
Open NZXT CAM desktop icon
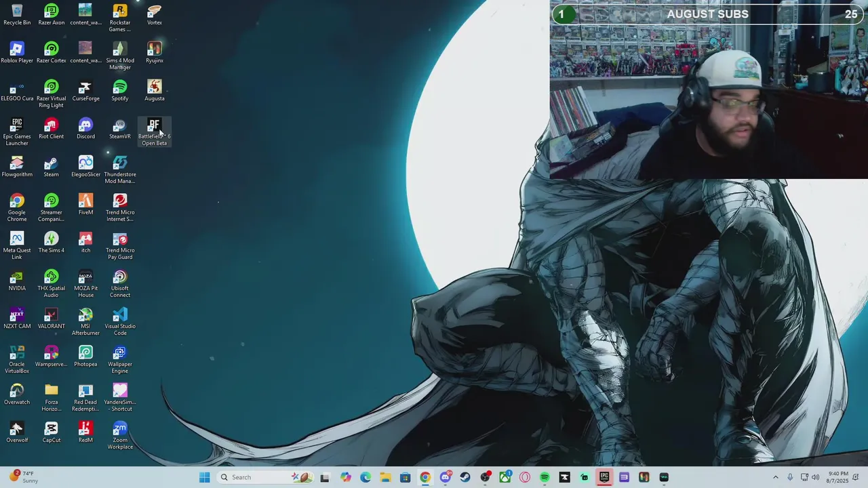17,319
